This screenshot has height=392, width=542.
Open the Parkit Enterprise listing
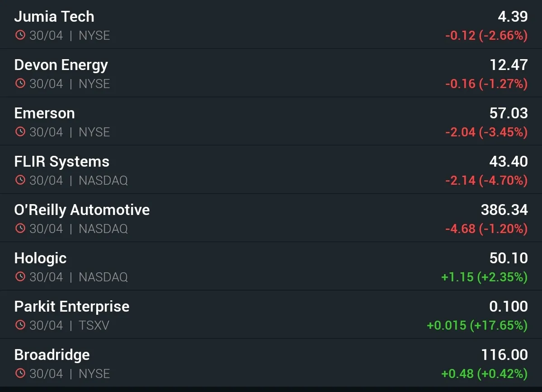coord(271,314)
